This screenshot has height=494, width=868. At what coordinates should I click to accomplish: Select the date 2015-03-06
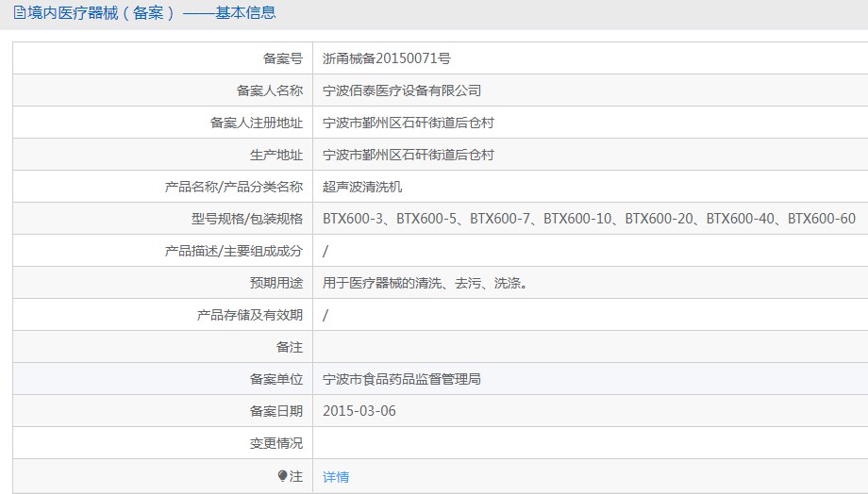359,411
